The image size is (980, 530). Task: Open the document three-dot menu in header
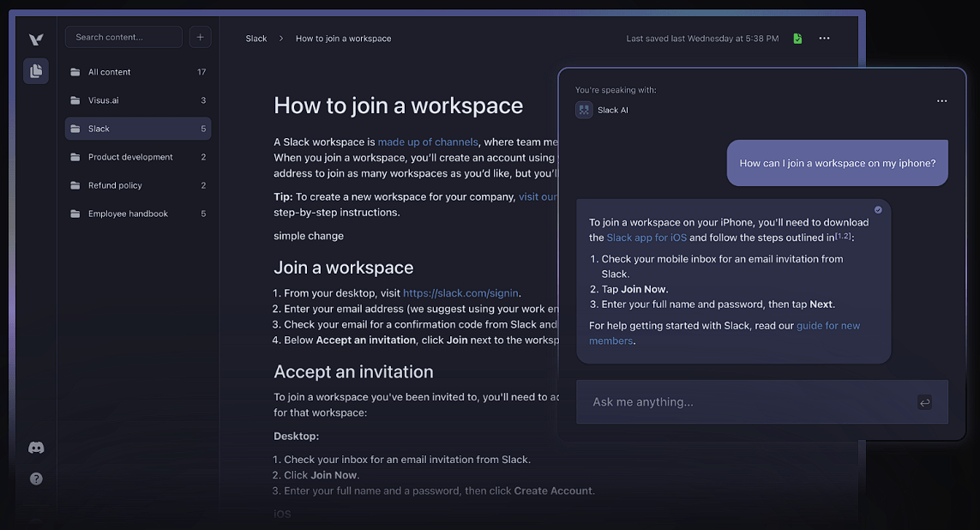[x=824, y=39]
